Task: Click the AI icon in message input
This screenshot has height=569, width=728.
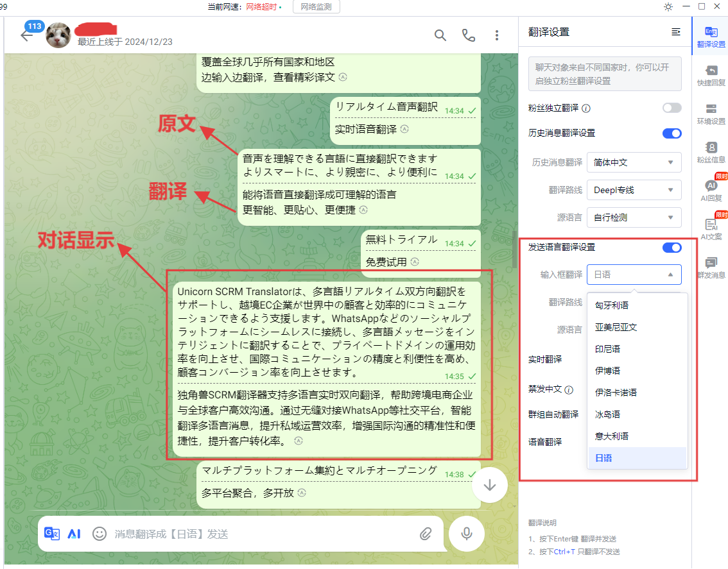Action: (74, 534)
